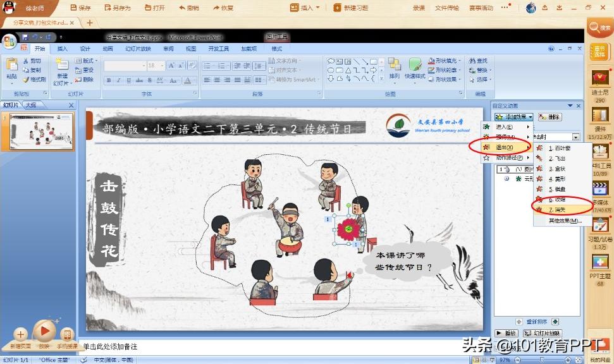Click Remove (删除) animation button
This screenshot has width=614, height=364.
(550, 117)
